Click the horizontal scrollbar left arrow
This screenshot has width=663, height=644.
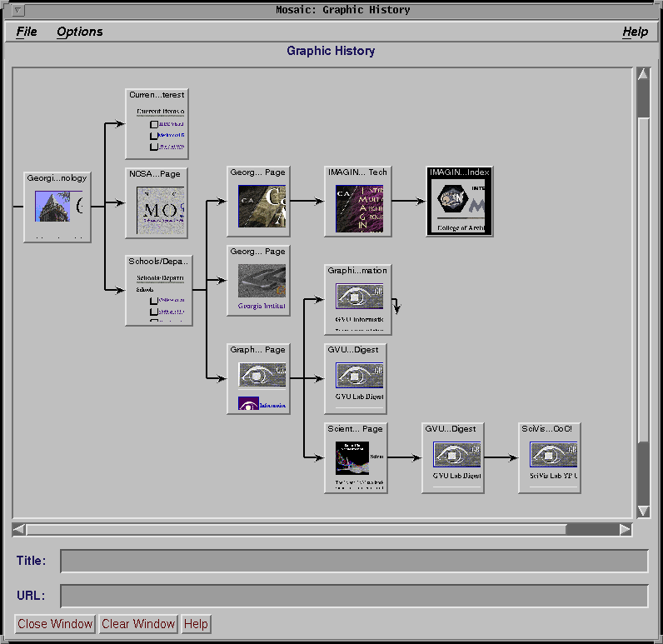click(x=19, y=529)
